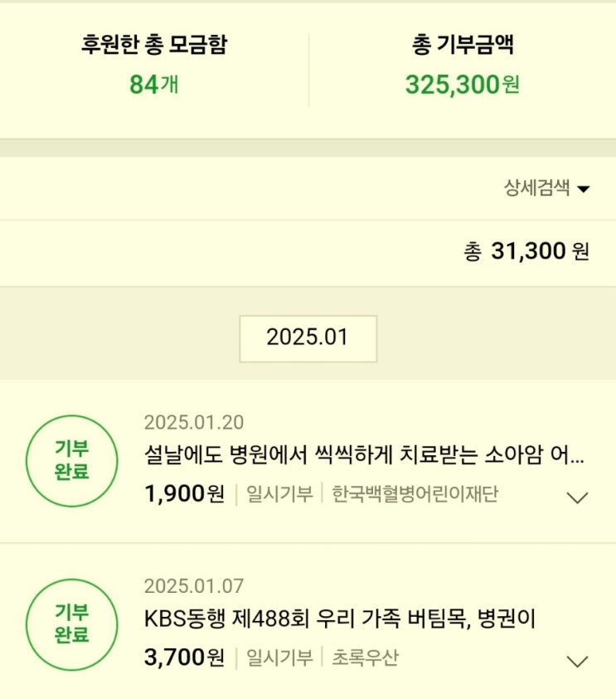The image size is (616, 699).
Task: Click the 3,700원 donation amount
Action: pyautogui.click(x=184, y=658)
